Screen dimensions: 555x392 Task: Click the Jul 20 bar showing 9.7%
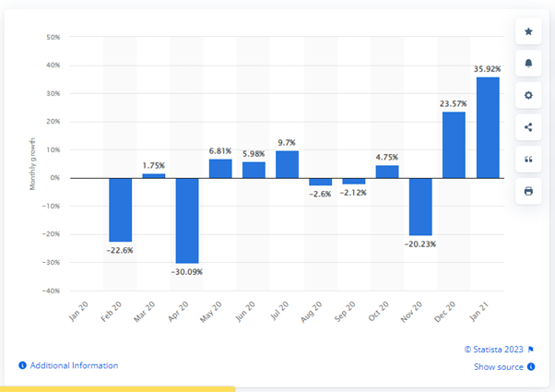point(287,164)
